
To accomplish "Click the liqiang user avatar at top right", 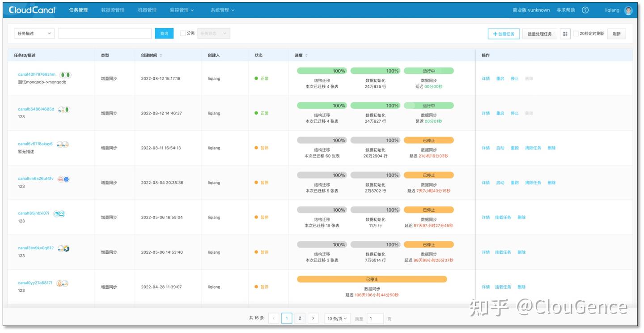I will 628,10.
